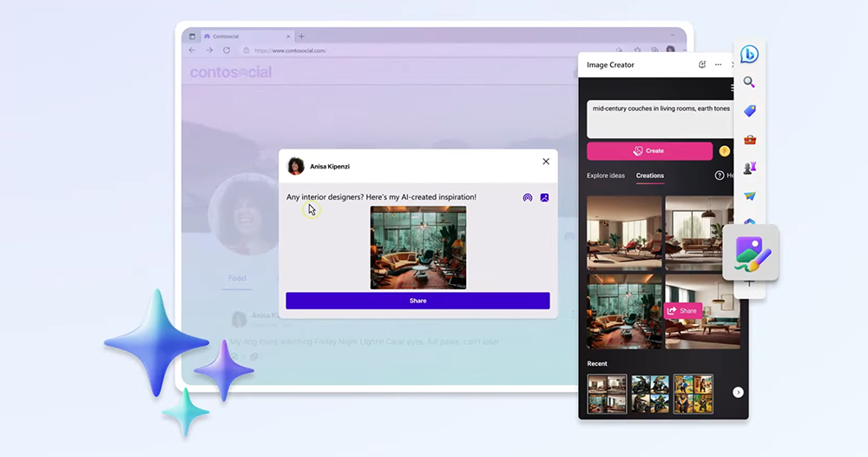Image resolution: width=868 pixels, height=457 pixels.
Task: Click the pink Create button
Action: (x=649, y=150)
